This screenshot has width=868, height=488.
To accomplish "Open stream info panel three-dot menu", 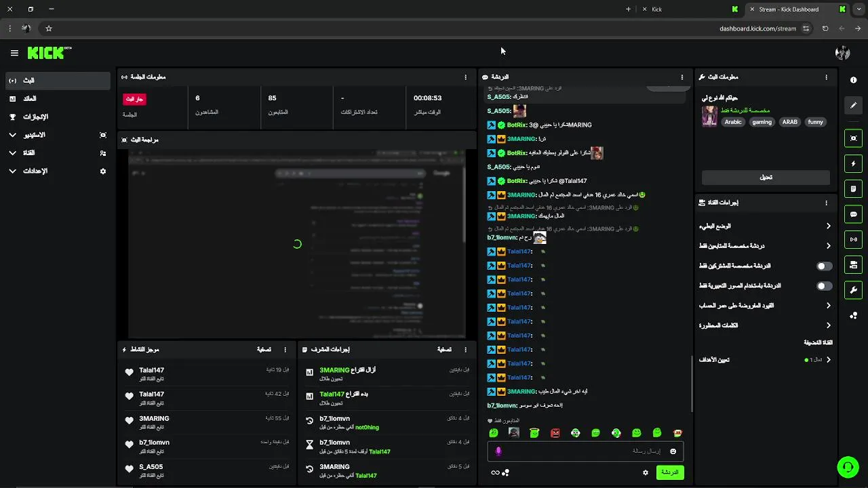I will point(826,77).
